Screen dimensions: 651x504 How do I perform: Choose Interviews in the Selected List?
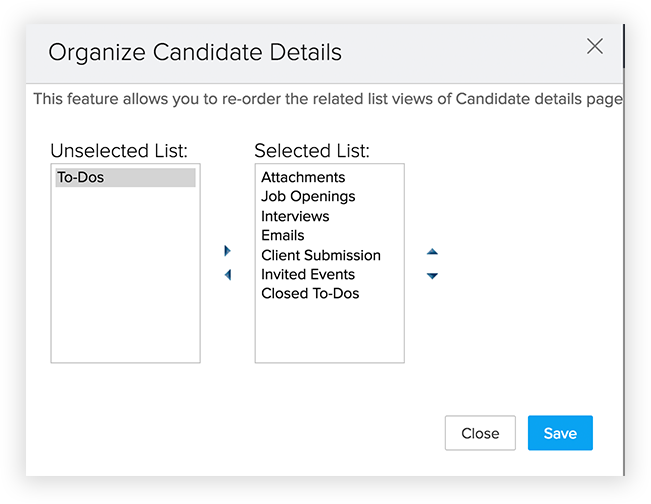click(295, 216)
